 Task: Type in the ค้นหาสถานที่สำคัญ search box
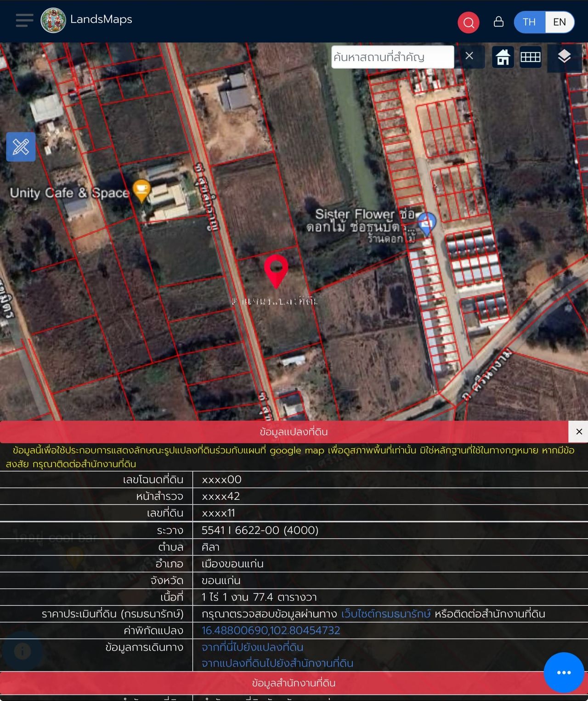392,57
